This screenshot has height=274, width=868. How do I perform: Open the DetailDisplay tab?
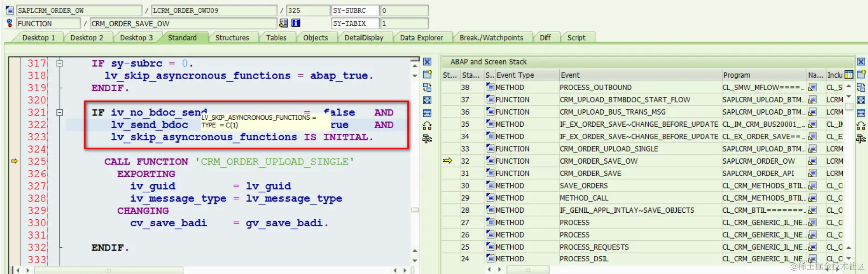tap(364, 38)
